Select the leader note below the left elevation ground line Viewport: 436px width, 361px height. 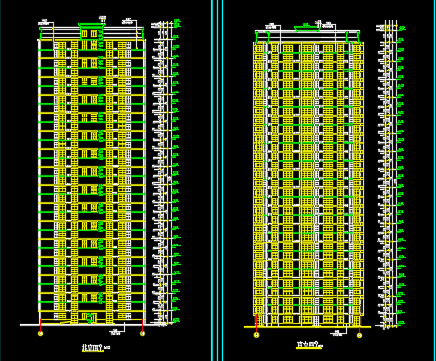pos(117,330)
